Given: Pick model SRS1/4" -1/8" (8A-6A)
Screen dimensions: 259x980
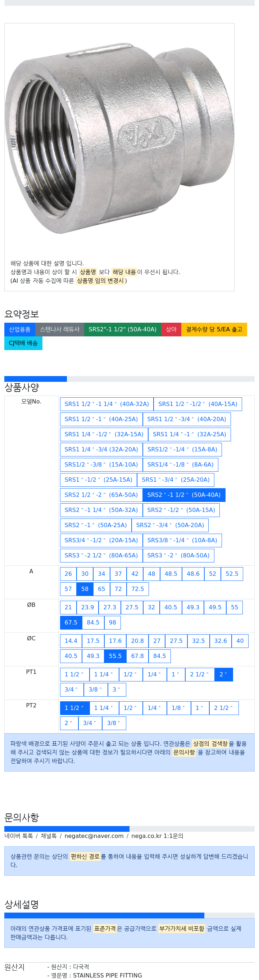Looking at the screenshot, I should tap(180, 464).
